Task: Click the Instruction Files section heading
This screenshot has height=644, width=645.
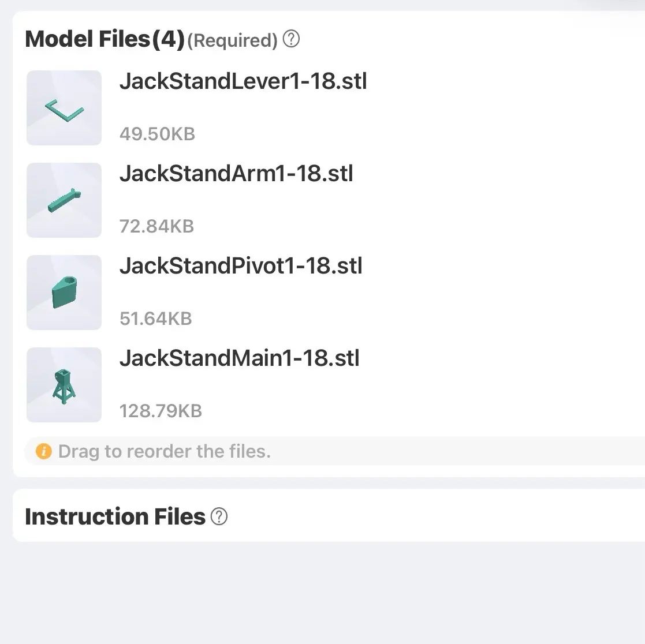Action: coord(115,516)
